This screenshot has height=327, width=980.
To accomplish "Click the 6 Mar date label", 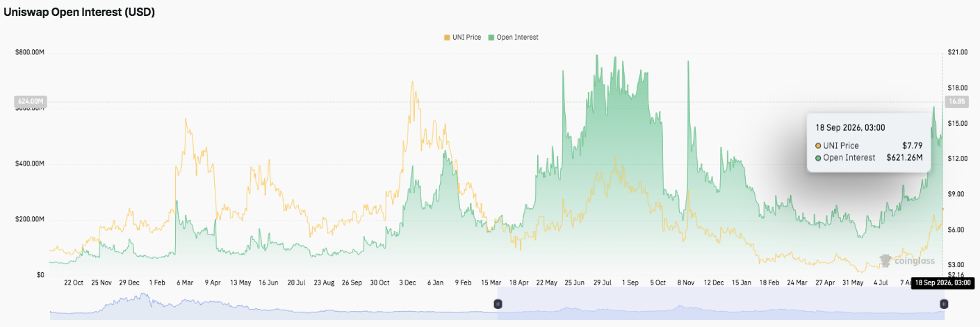I will tap(185, 283).
